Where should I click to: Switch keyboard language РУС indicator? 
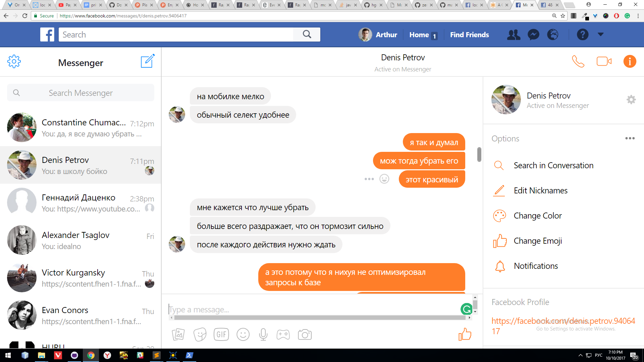tap(598, 355)
